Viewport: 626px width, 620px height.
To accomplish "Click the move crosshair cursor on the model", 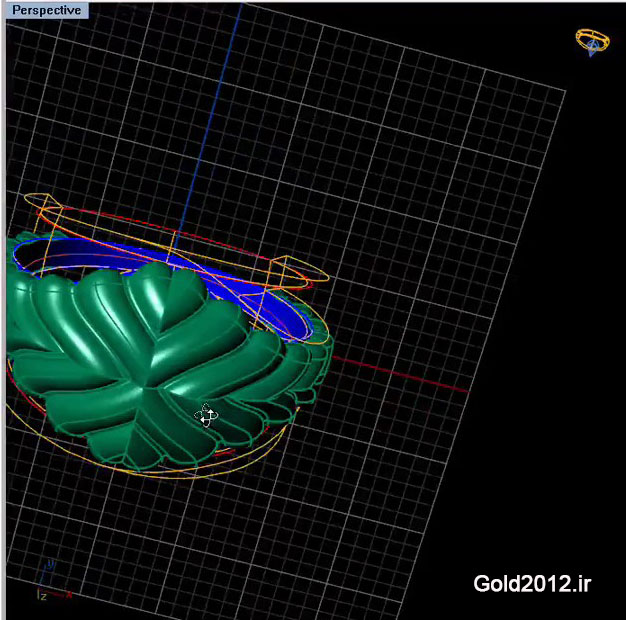I will click(x=206, y=415).
